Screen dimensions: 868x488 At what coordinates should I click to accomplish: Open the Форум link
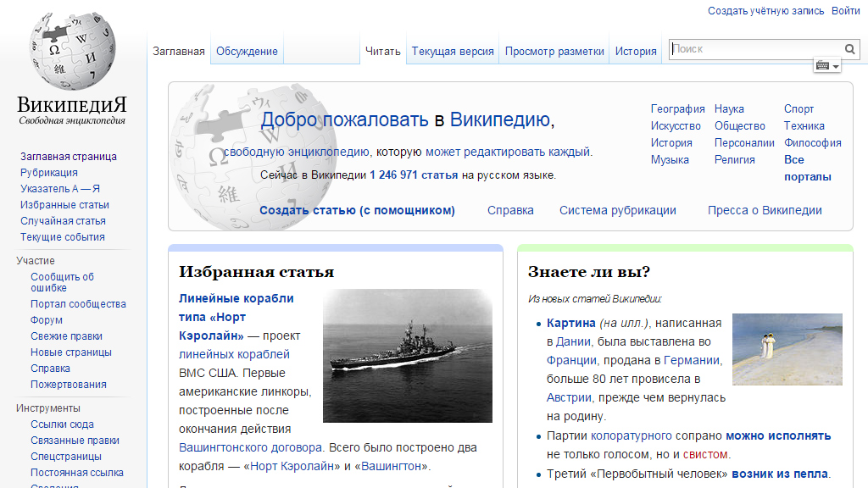47,319
